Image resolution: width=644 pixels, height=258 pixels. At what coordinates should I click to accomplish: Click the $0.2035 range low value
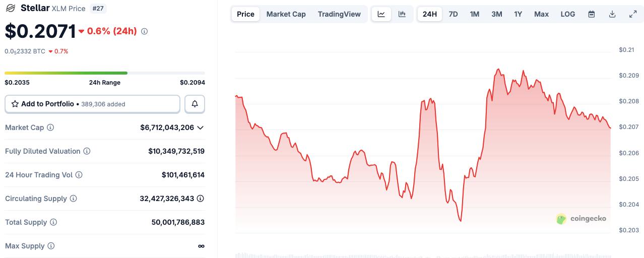[x=17, y=83]
